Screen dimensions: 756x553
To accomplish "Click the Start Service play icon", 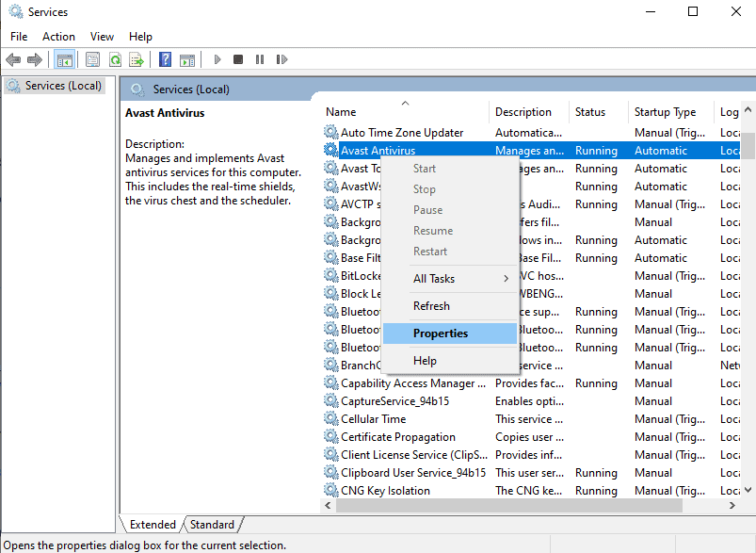I will click(x=217, y=60).
